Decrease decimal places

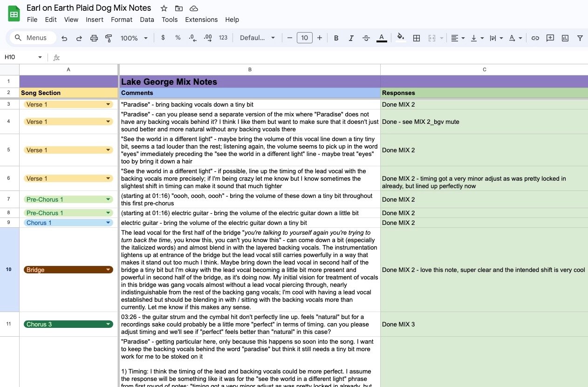click(192, 38)
